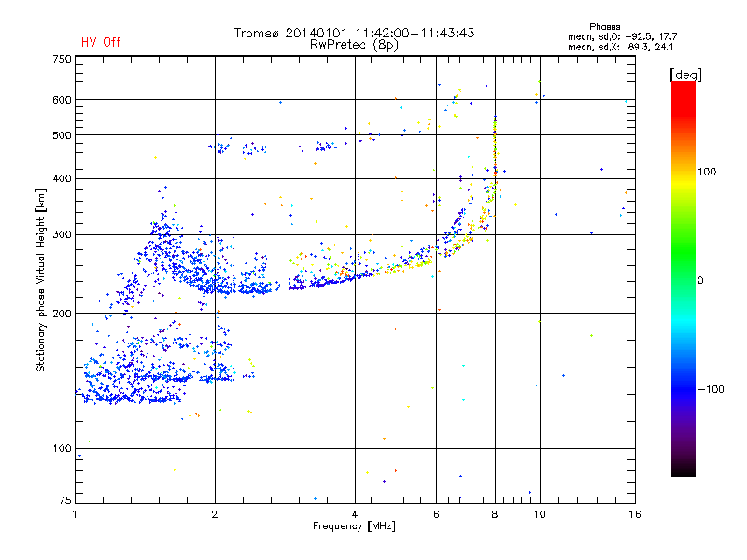747x560 pixels.
Task: Select the 'mean, sd,O: -92.5, 17.7' line
Action: (x=622, y=36)
